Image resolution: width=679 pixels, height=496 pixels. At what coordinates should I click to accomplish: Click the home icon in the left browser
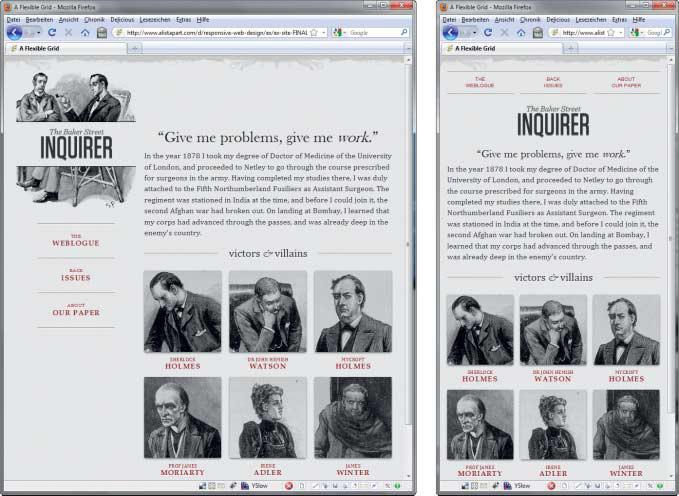[85, 32]
